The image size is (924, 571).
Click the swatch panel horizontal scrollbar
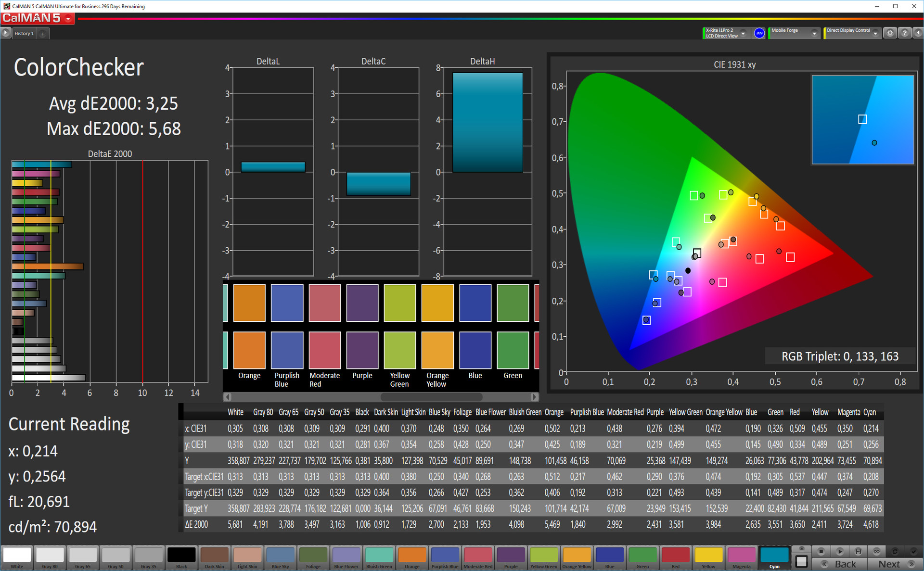(x=431, y=397)
